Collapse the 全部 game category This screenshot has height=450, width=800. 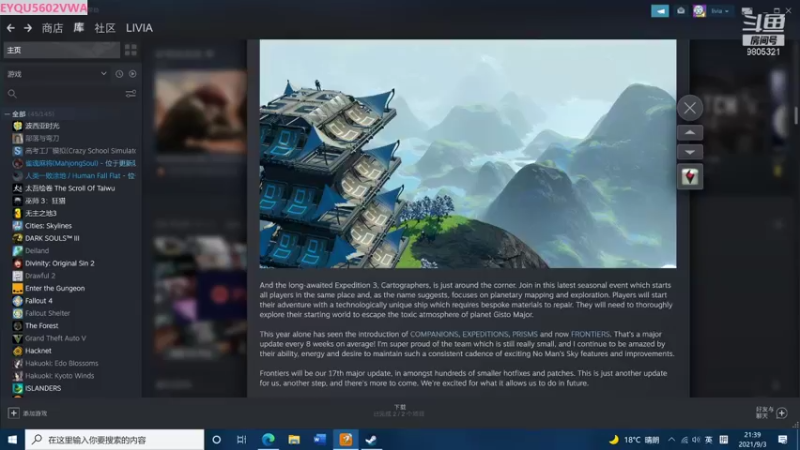click(7, 114)
